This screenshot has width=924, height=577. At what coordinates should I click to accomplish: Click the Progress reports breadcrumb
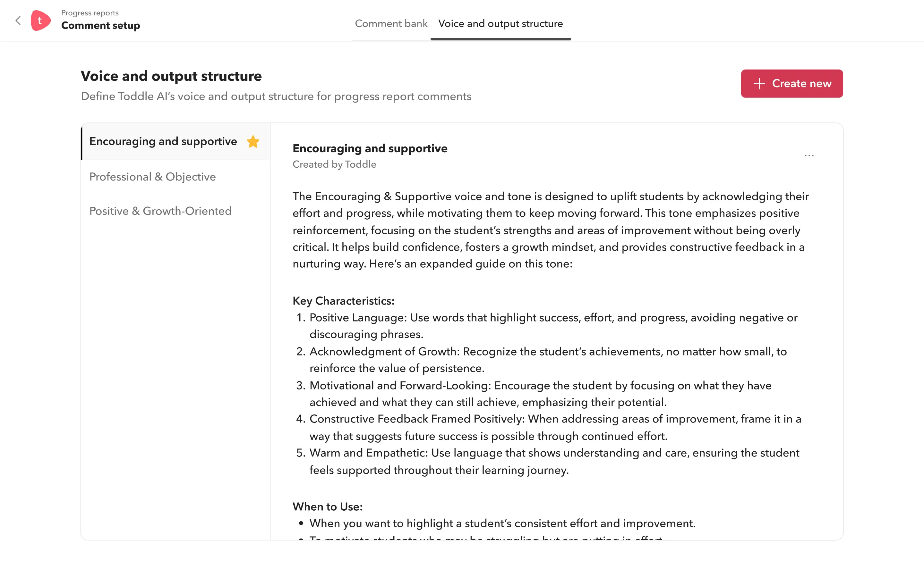click(90, 13)
